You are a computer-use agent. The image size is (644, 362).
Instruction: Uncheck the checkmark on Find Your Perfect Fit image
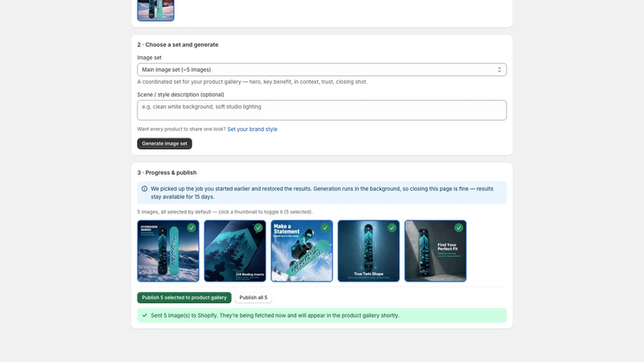pos(459,228)
